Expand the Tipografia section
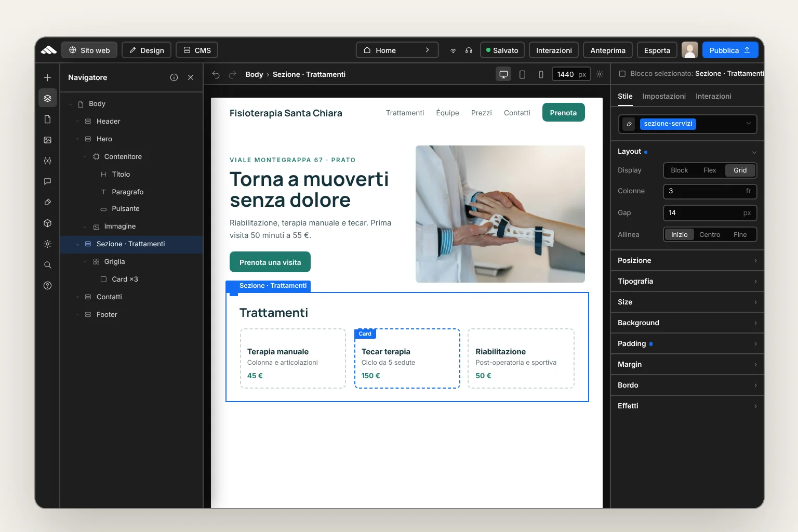Image resolution: width=798 pixels, height=532 pixels. pos(687,281)
